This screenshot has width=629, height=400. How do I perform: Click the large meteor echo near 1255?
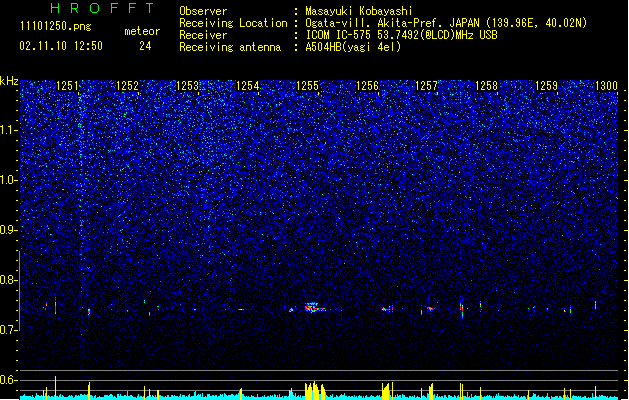pos(315,308)
